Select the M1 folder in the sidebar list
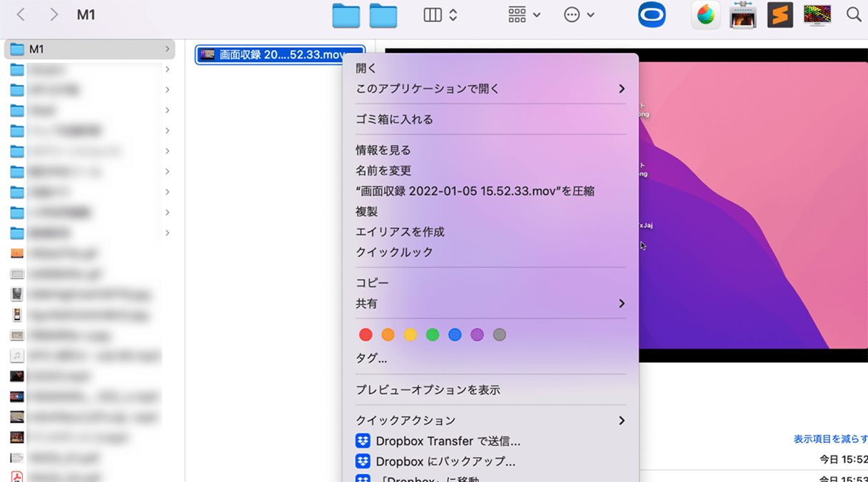 click(89, 49)
